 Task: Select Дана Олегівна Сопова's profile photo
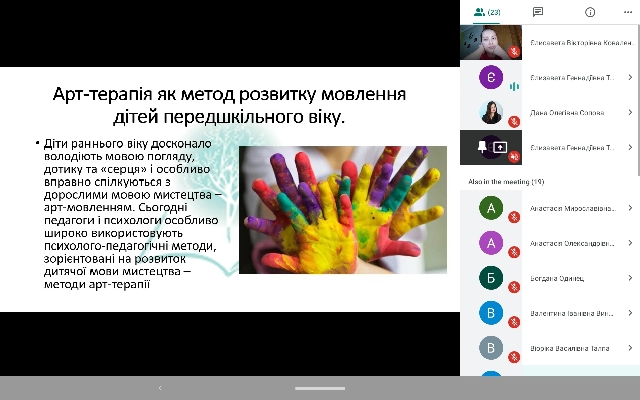coord(491,112)
